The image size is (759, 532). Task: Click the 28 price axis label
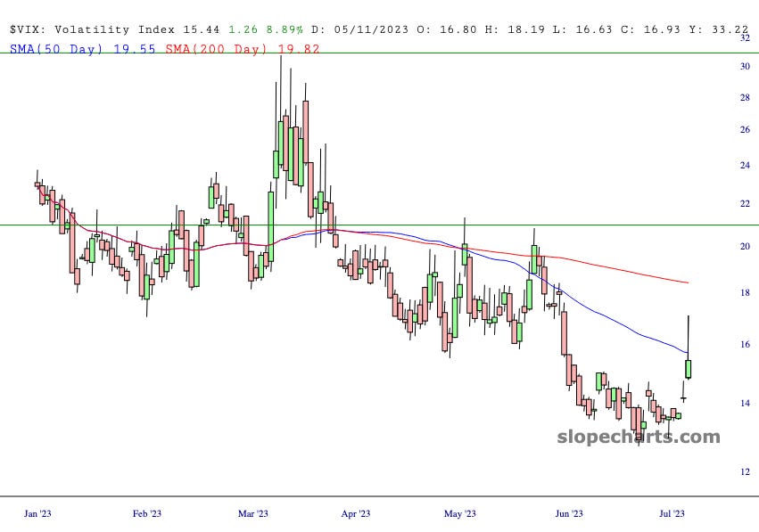tap(745, 98)
